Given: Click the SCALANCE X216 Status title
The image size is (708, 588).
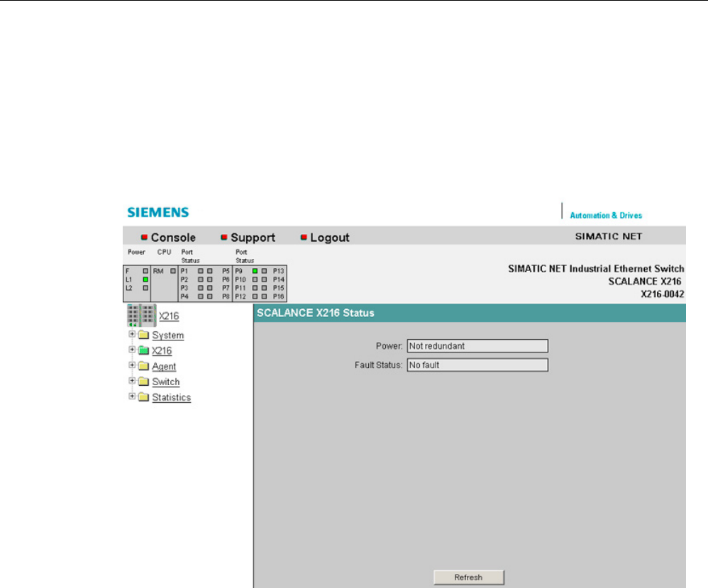Looking at the screenshot, I should (x=315, y=313).
